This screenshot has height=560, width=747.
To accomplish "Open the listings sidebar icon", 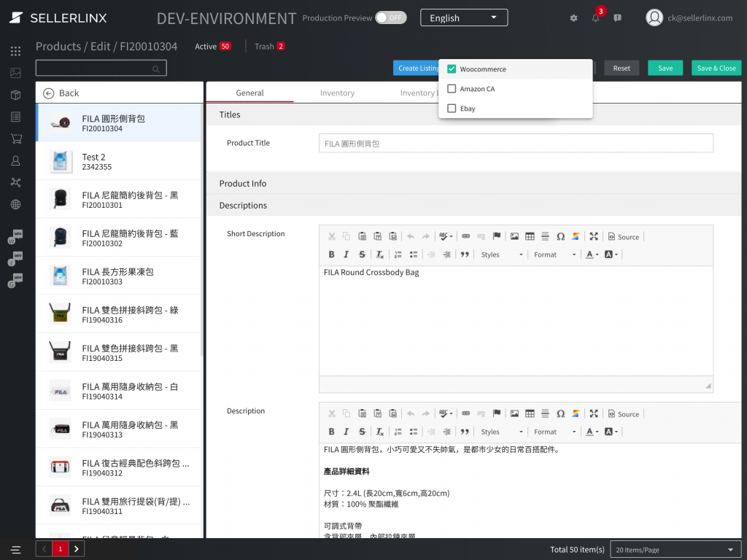I will (16, 117).
